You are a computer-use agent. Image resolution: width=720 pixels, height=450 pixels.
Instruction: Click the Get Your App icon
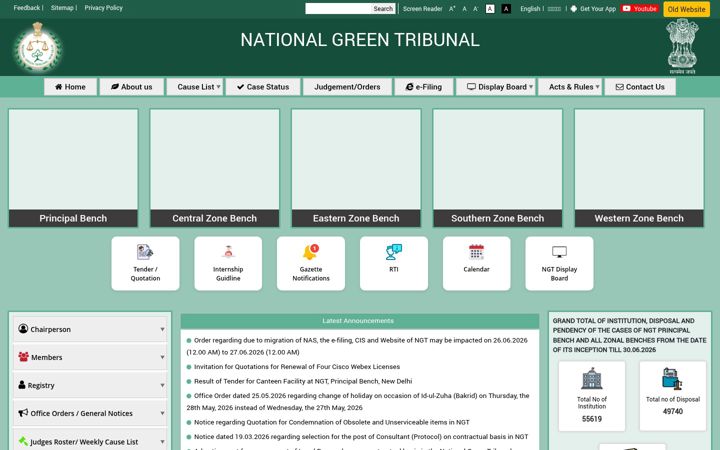tap(574, 9)
